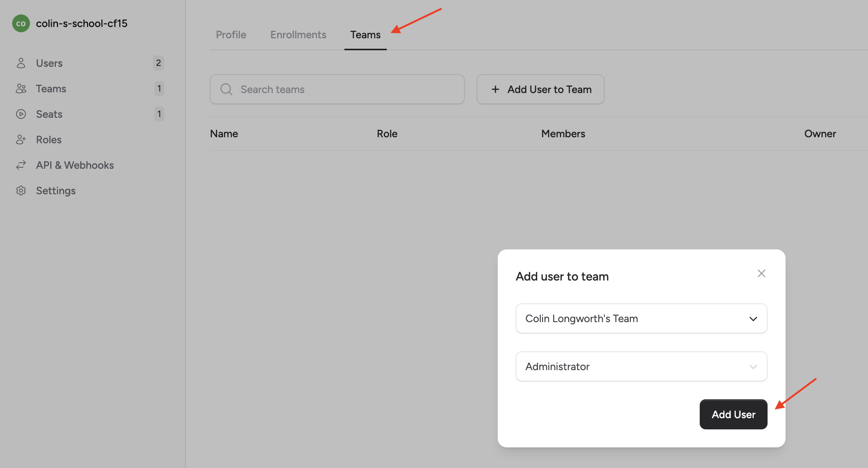Click the Teams group icon in sidebar
The height and width of the screenshot is (468, 868).
point(21,88)
